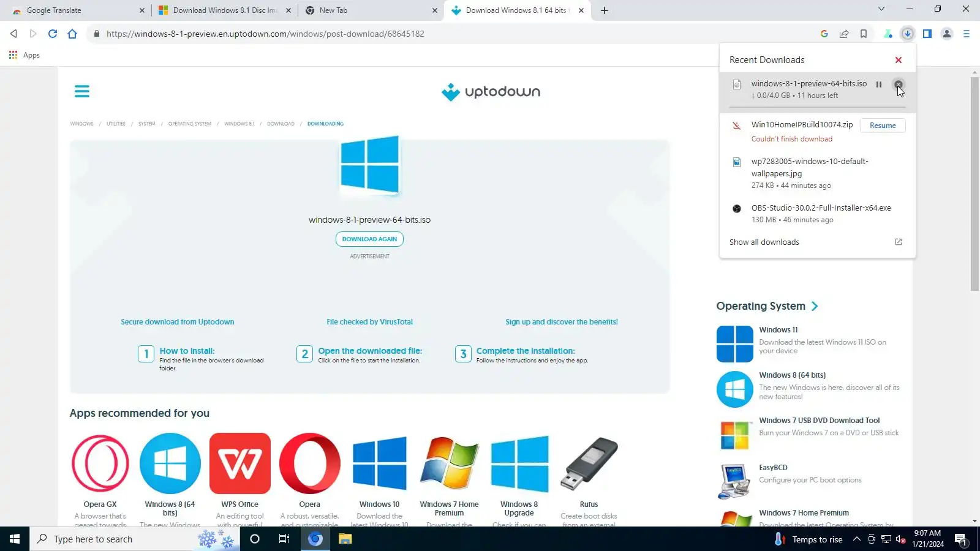Go to the Windows breadcrumb
This screenshot has width=980, height=551.
tap(81, 124)
